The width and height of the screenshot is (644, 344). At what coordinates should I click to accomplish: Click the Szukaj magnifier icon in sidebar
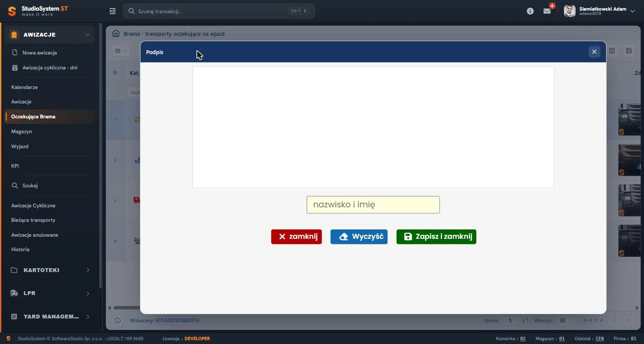(15, 186)
